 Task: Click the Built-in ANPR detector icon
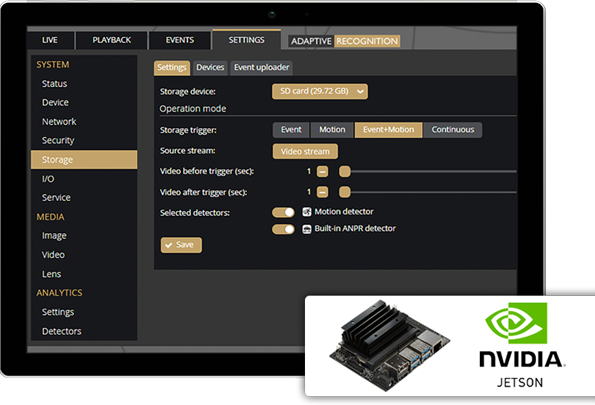[x=307, y=229]
